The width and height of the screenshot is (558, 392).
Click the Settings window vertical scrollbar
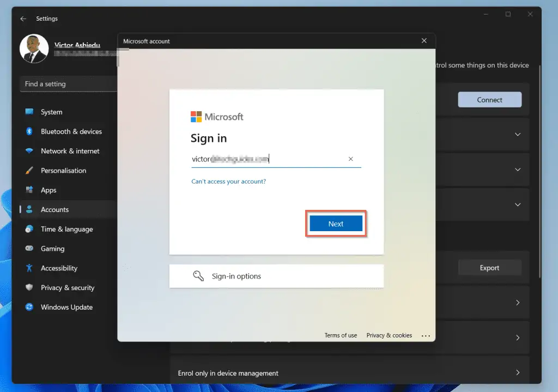pos(539,171)
